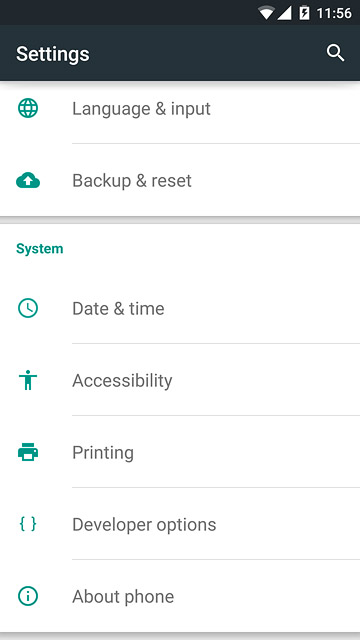
Task: Open Date & time settings
Action: 180,308
